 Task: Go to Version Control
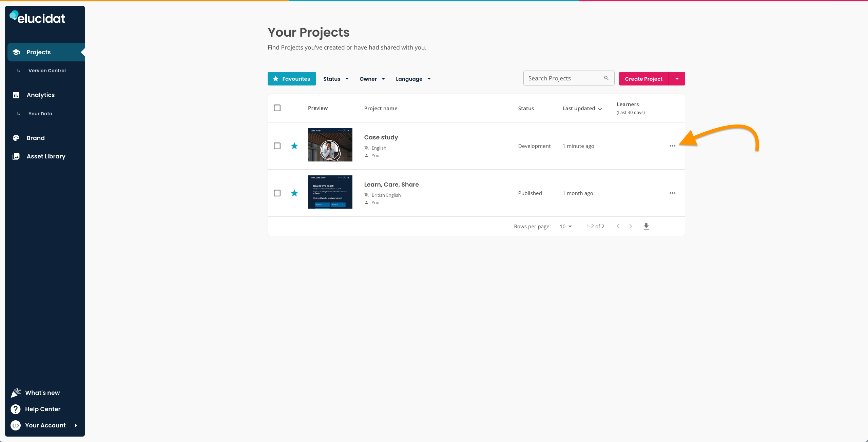click(47, 71)
